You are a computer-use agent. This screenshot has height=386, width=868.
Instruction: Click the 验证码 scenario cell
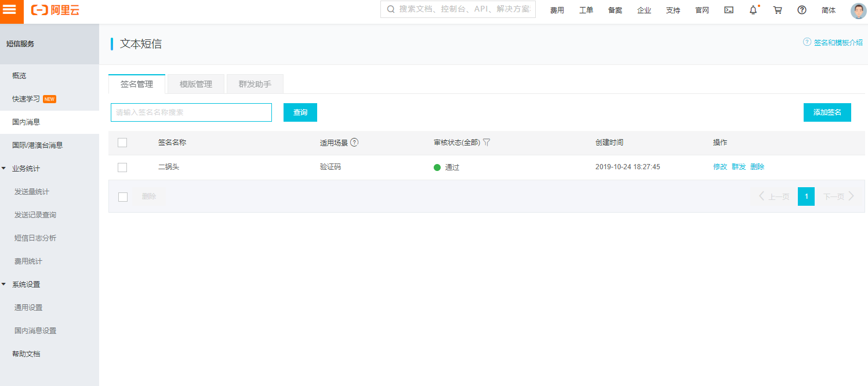coord(331,167)
